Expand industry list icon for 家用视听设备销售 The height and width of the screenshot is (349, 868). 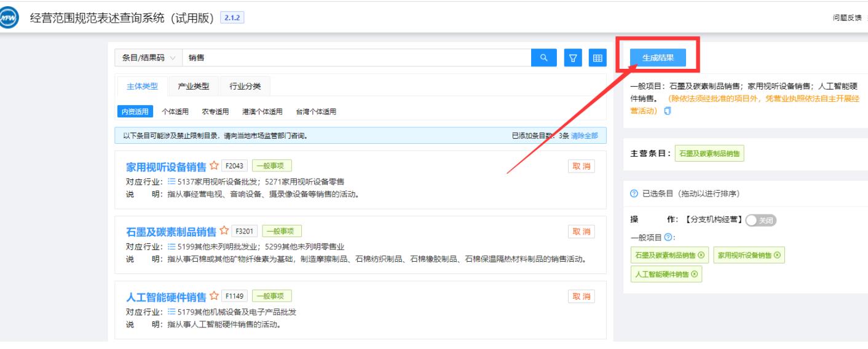[x=172, y=182]
